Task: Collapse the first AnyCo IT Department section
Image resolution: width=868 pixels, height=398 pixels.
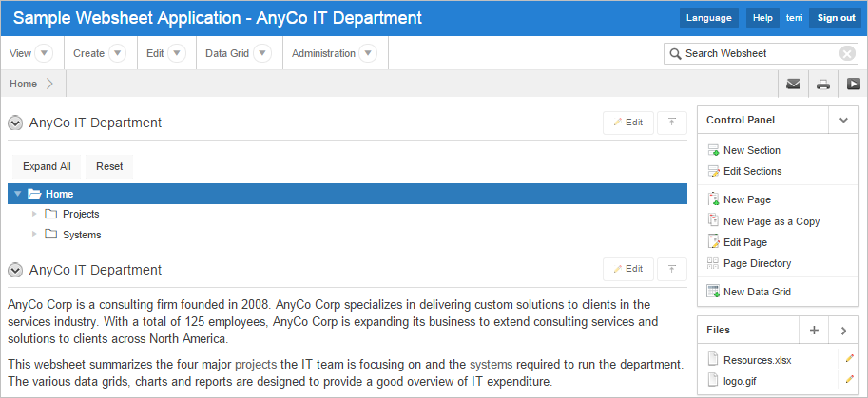Action: click(x=15, y=123)
